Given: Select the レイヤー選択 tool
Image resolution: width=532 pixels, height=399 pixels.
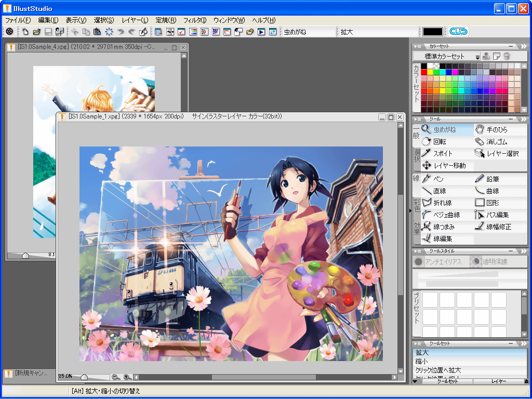Looking at the screenshot, I should point(500,153).
